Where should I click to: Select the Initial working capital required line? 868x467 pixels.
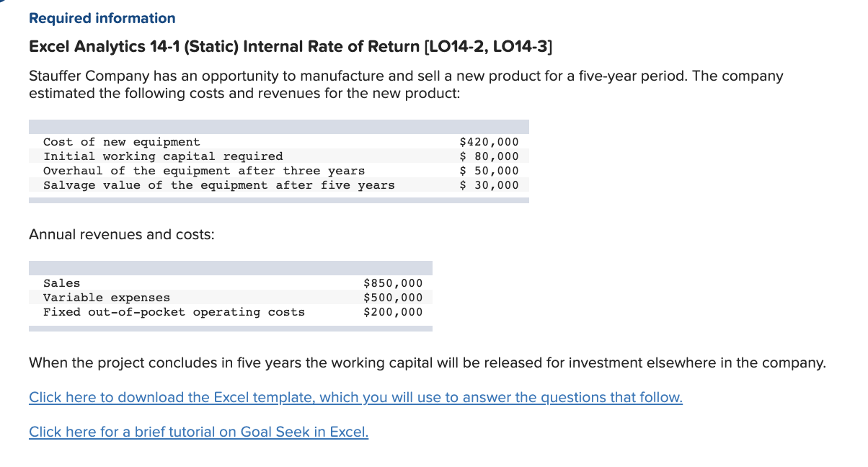point(162,156)
